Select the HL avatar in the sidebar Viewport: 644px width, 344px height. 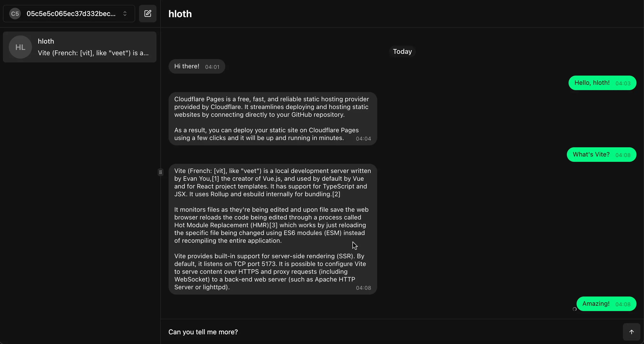tap(20, 47)
